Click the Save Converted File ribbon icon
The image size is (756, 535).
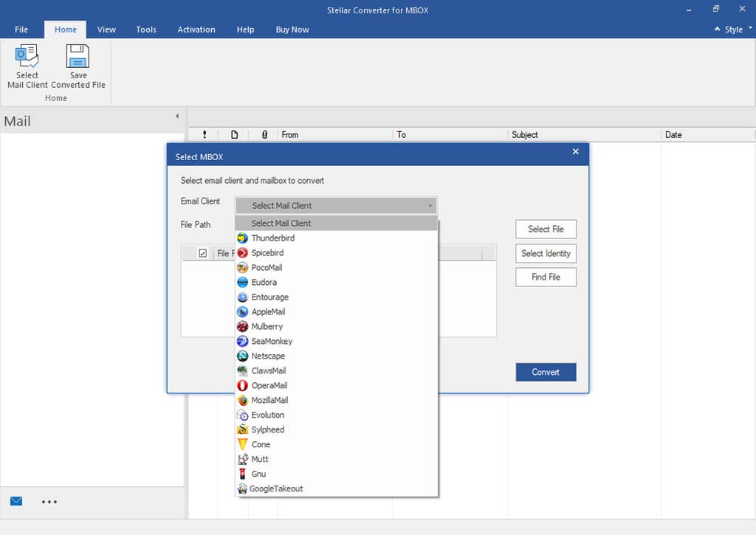(78, 65)
